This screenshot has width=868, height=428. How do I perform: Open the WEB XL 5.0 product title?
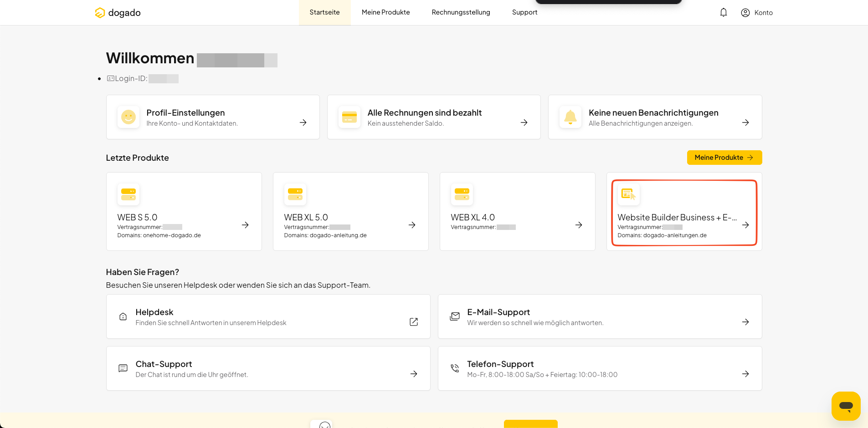(306, 217)
